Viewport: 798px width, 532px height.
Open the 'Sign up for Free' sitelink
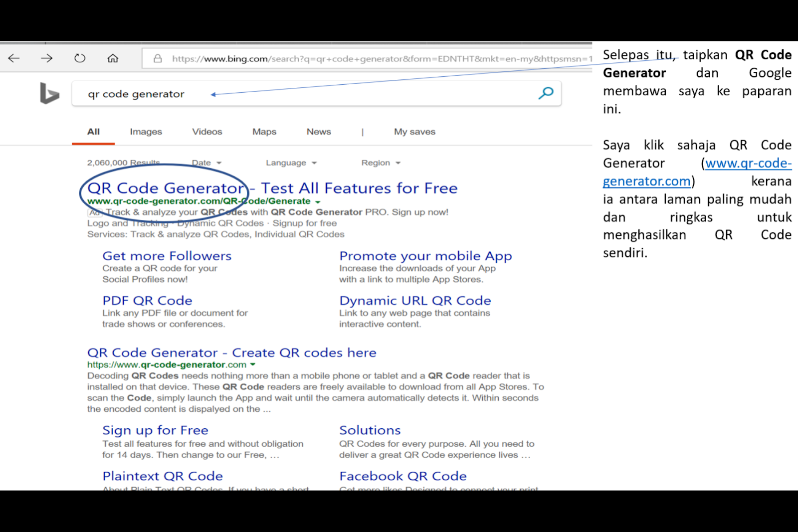click(x=155, y=430)
